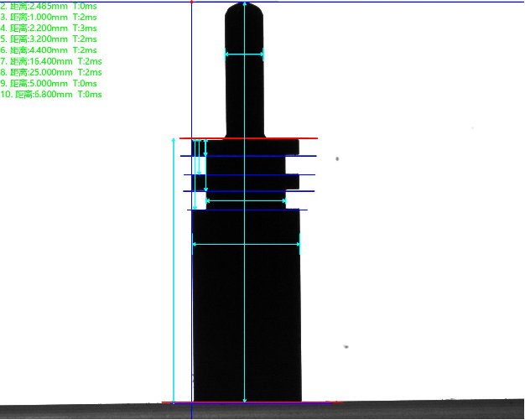The height and width of the screenshot is (420, 525).
Task: Click the measurement line showing 2.200mm T:3ms
Action: click(49, 29)
